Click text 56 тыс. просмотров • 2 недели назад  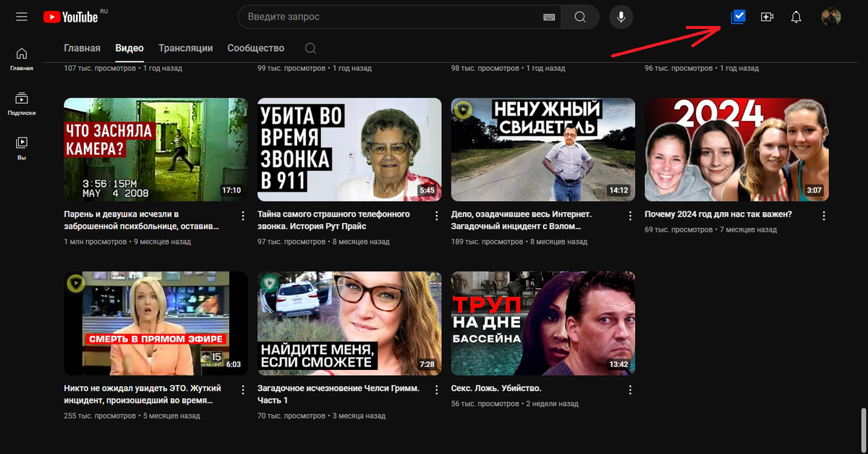[x=515, y=404]
